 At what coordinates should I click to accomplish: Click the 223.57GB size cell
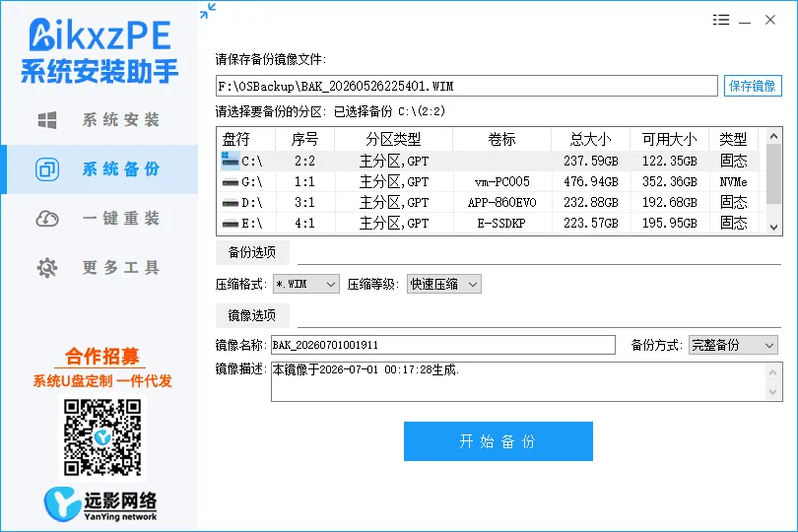(x=591, y=223)
